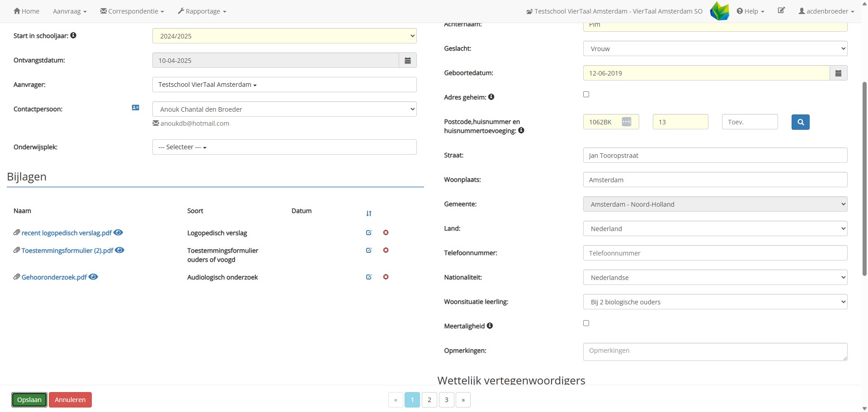This screenshot has width=868, height=412.
Task: Open the Rapportage menu
Action: [x=202, y=11]
